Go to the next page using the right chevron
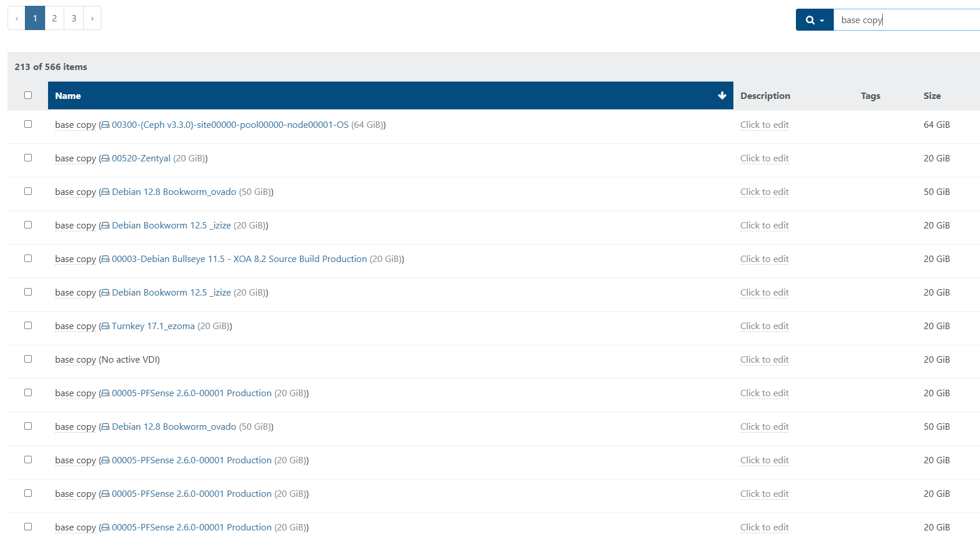 click(x=92, y=19)
